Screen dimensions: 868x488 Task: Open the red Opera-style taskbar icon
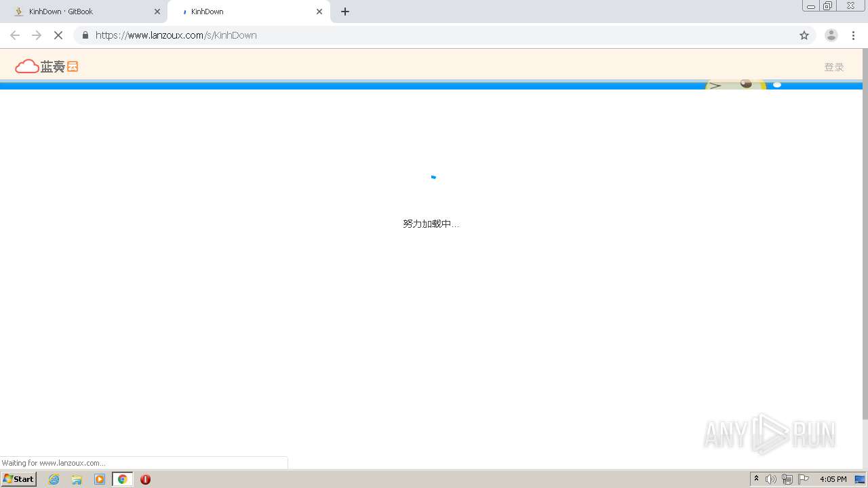pos(145,479)
